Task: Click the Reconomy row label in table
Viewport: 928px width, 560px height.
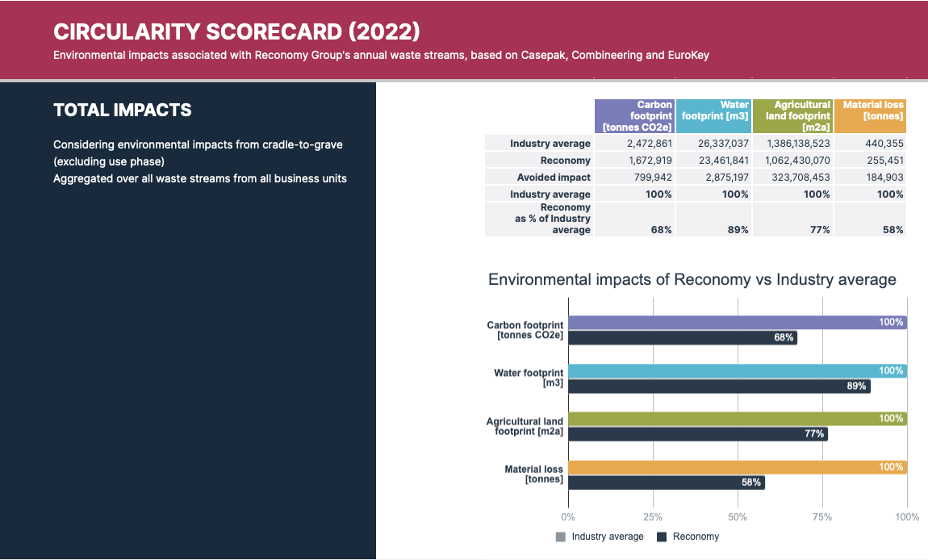Action: (x=539, y=161)
